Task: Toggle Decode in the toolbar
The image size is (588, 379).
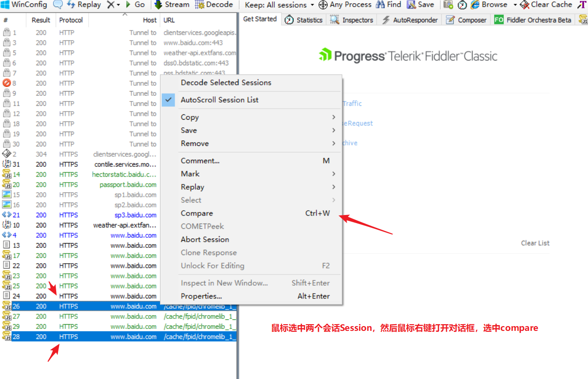Action: point(214,5)
